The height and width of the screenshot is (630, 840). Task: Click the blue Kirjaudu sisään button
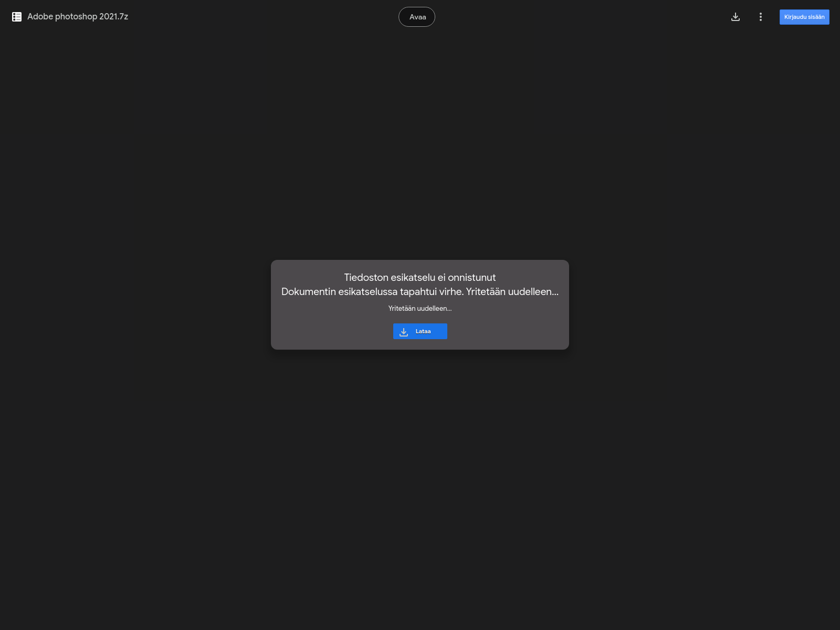(x=804, y=17)
